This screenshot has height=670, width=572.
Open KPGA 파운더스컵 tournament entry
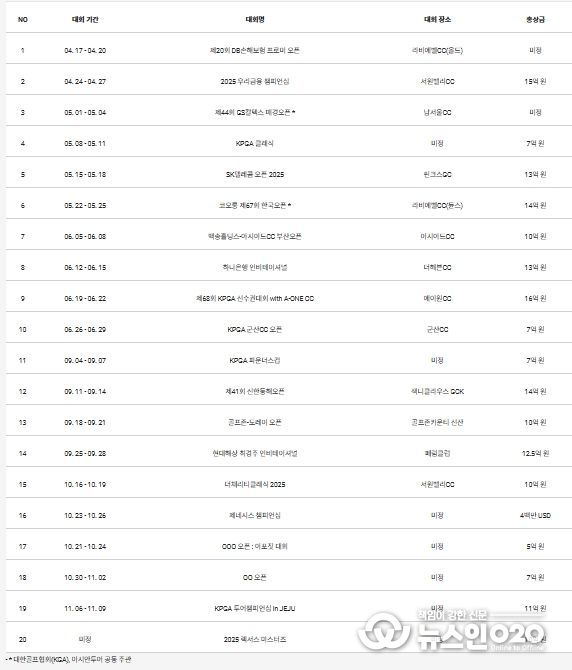point(255,361)
